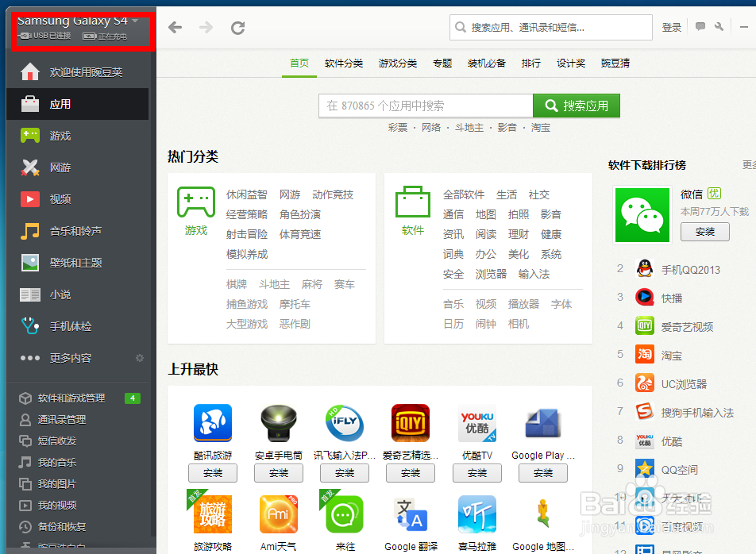Click the gear icon beside 更多内容
Viewport: 756px width, 554px height.
coord(140,358)
